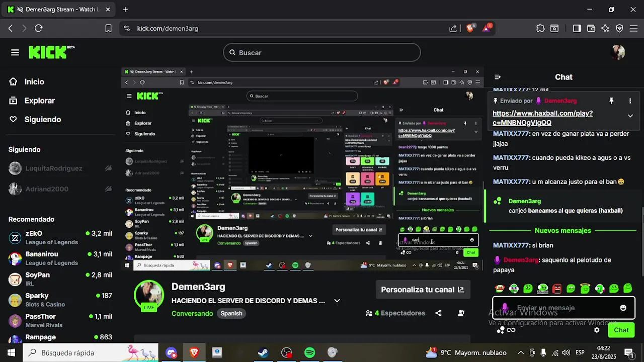Open a new browser tab
644x362 pixels.
tap(125, 9)
